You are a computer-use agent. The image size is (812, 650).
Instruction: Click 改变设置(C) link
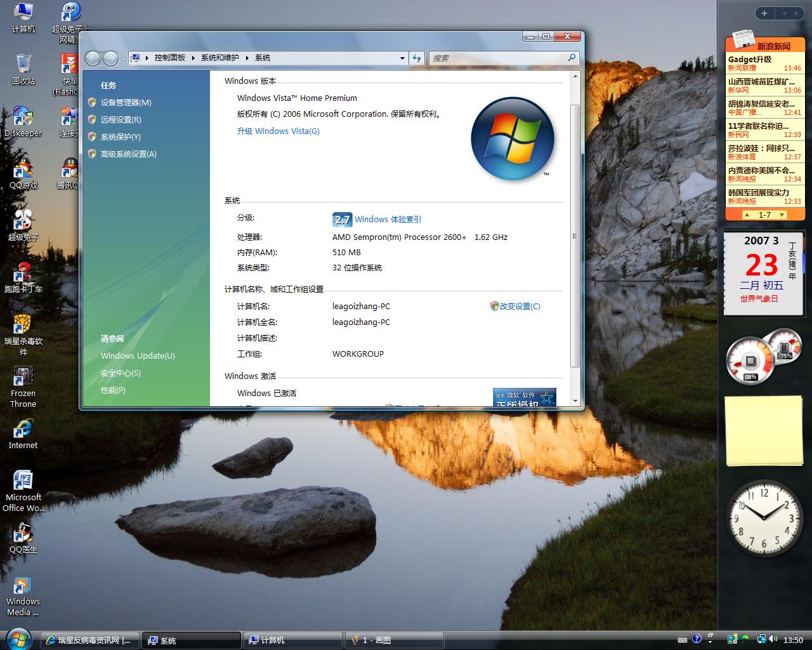(520, 306)
